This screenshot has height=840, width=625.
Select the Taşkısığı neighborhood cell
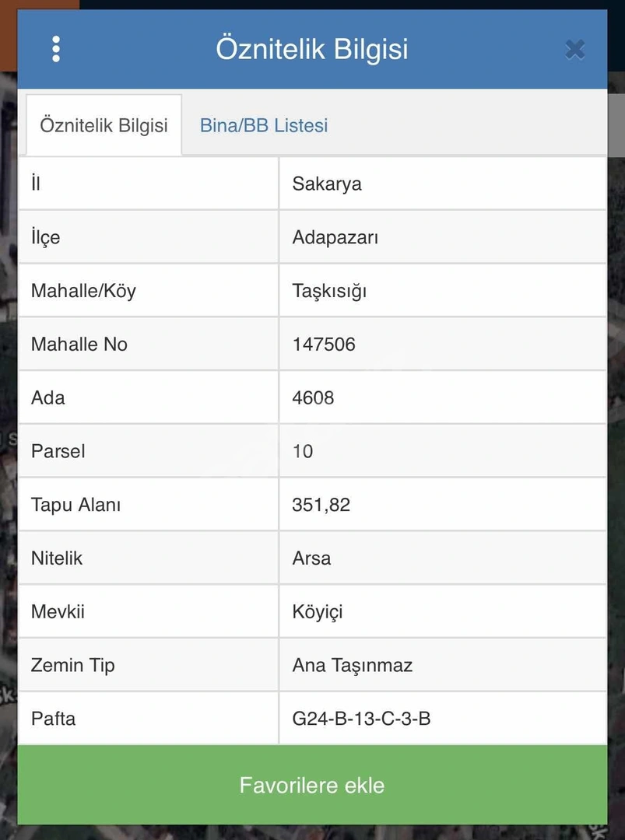point(443,290)
